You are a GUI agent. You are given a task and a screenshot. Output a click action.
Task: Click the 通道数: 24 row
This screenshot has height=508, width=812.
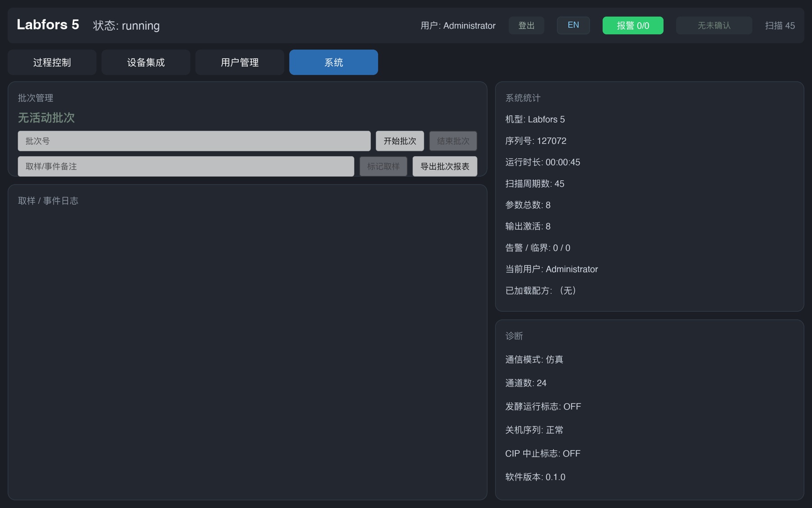[526, 383]
